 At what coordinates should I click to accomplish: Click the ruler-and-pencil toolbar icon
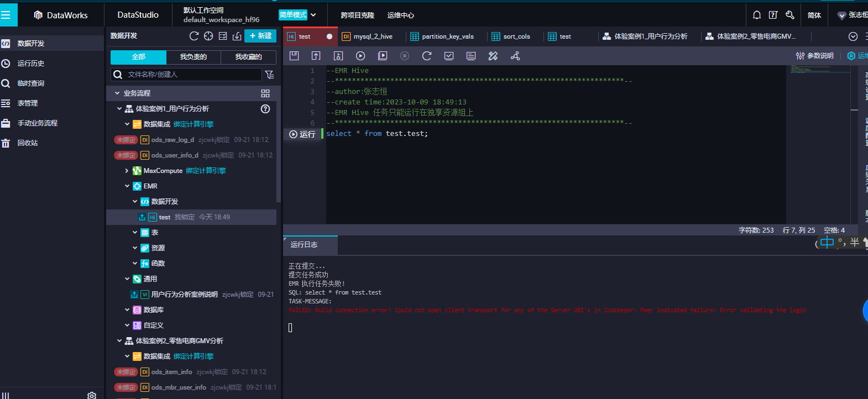click(x=493, y=56)
